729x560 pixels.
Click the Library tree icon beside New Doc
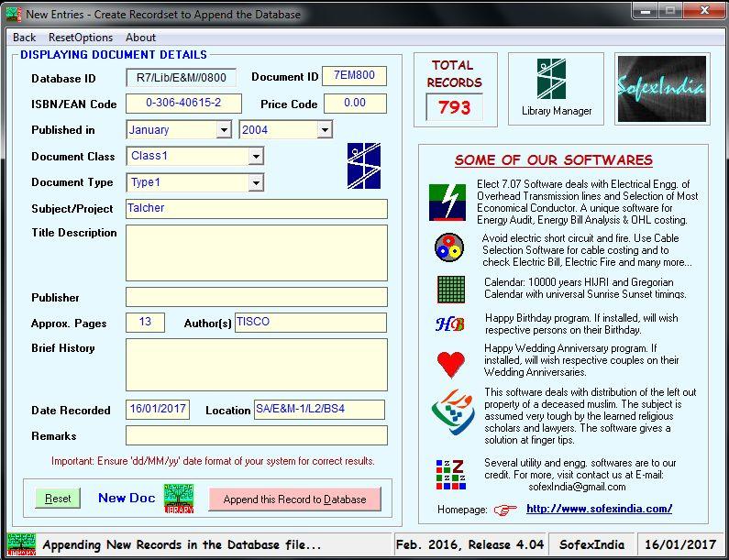point(179,499)
